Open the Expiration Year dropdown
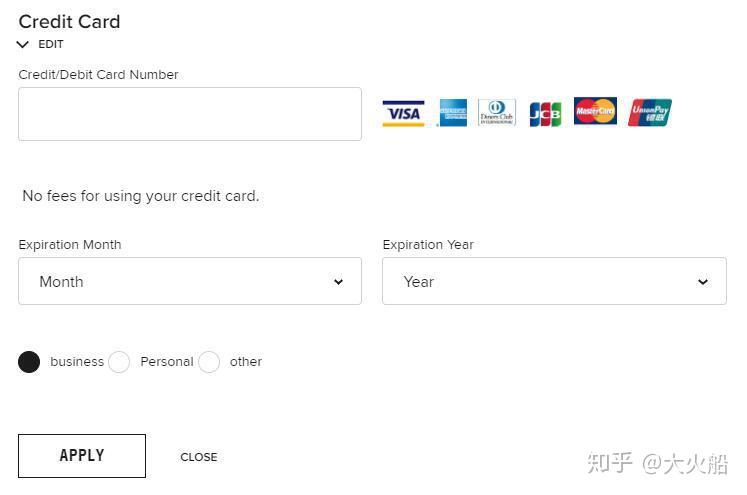The image size is (747, 495). click(554, 281)
